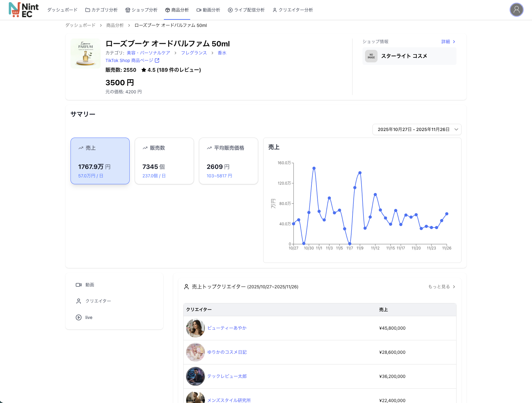Click ビューティーあやか creator avatar
532x403 pixels.
tap(195, 328)
